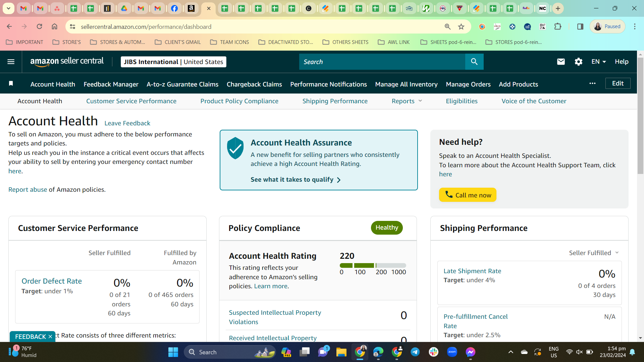Open the Eligibilities tab
This screenshot has height=362, width=644.
click(462, 101)
